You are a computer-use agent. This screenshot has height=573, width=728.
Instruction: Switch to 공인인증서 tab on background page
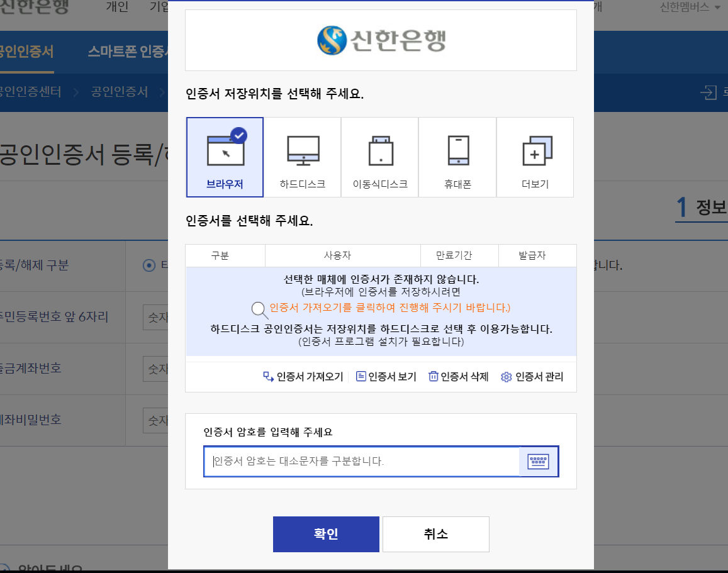[x=26, y=52]
